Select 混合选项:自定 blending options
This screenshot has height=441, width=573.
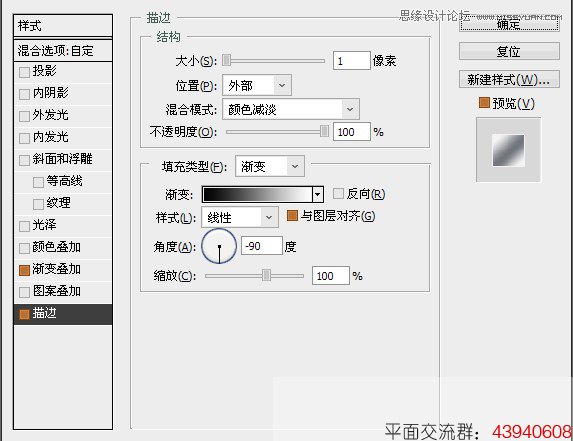[x=63, y=50]
